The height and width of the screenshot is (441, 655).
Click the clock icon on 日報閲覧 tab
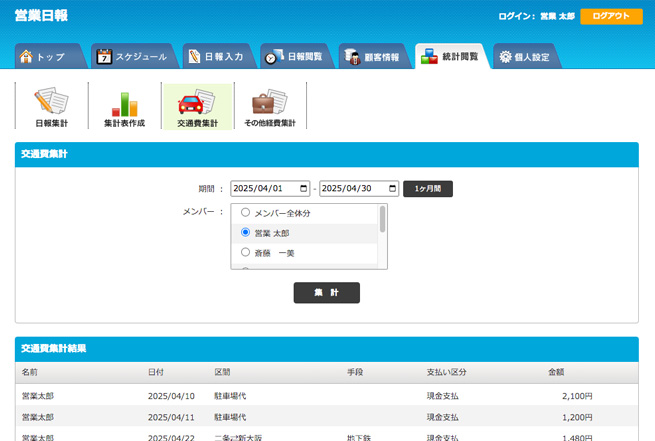274,56
